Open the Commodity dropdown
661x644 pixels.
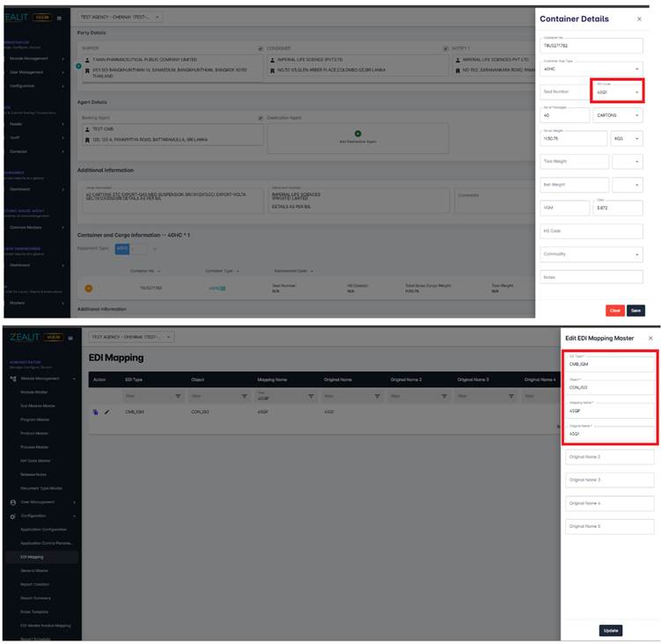pos(591,254)
